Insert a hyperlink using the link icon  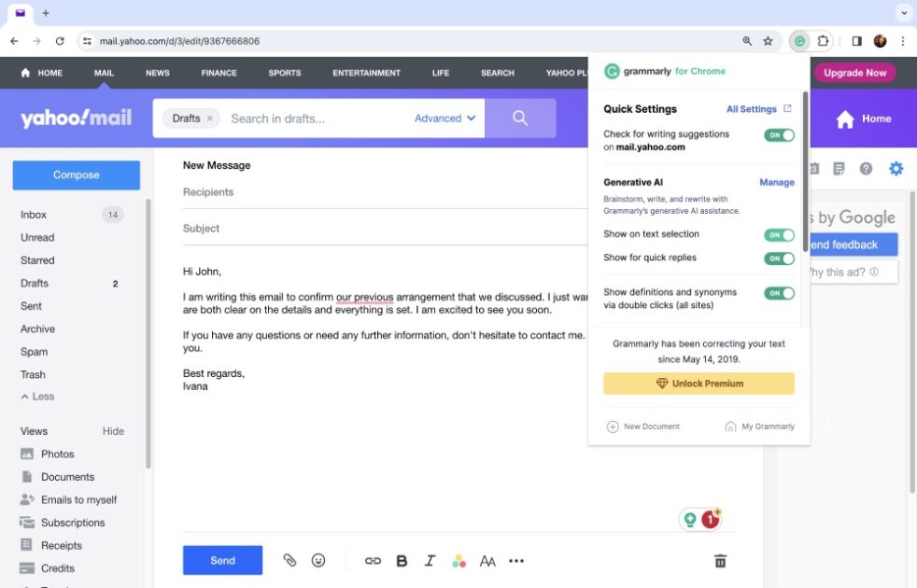click(x=374, y=560)
